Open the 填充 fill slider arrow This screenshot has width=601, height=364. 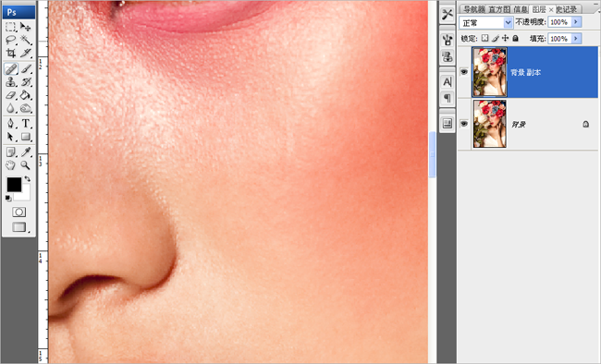coord(576,38)
